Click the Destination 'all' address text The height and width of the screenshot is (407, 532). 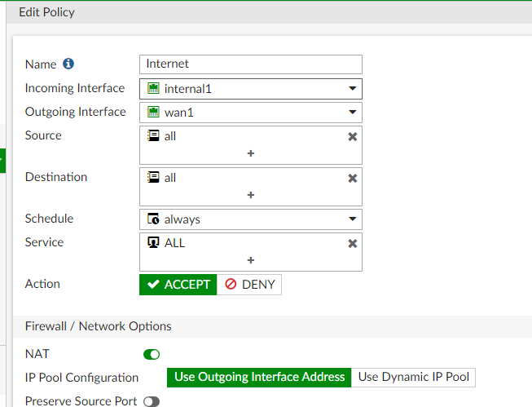pyautogui.click(x=170, y=178)
